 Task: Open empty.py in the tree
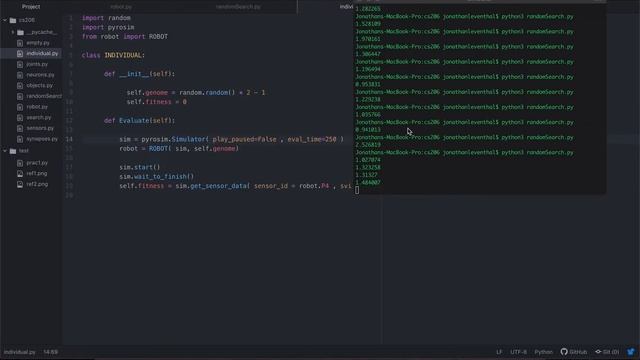[38, 43]
